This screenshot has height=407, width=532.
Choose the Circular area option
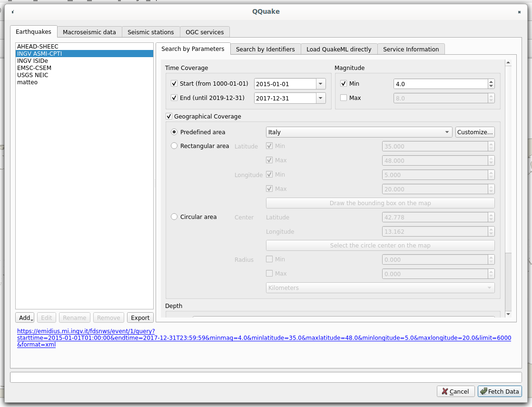(x=174, y=217)
